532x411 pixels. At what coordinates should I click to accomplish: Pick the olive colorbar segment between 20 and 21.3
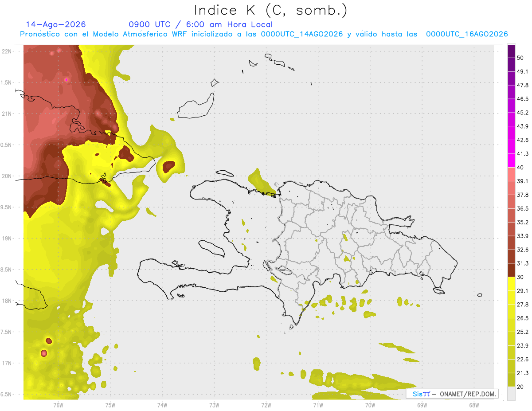511,380
